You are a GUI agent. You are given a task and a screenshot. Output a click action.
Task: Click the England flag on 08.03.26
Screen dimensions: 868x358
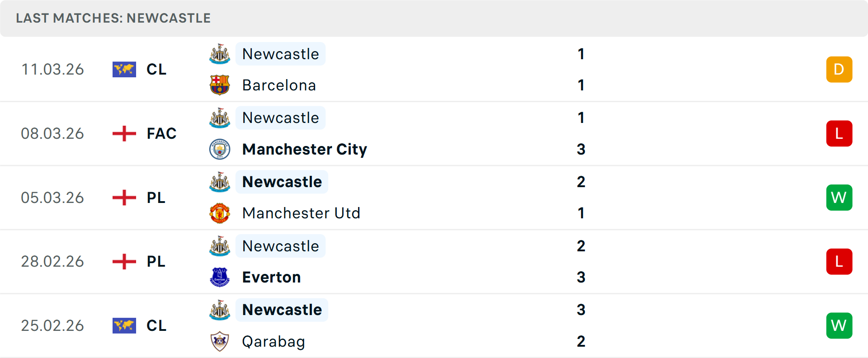point(124,133)
